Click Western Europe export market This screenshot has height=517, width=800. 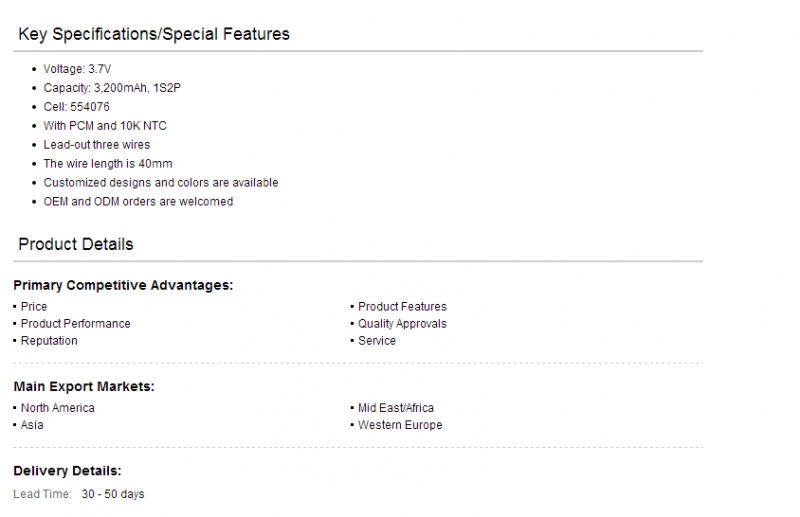400,425
